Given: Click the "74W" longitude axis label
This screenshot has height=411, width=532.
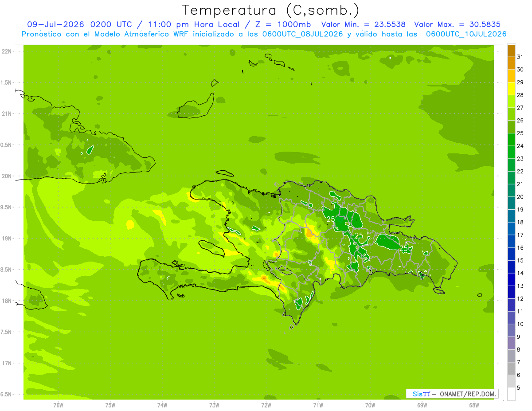Looking at the screenshot, I should pos(162,405).
